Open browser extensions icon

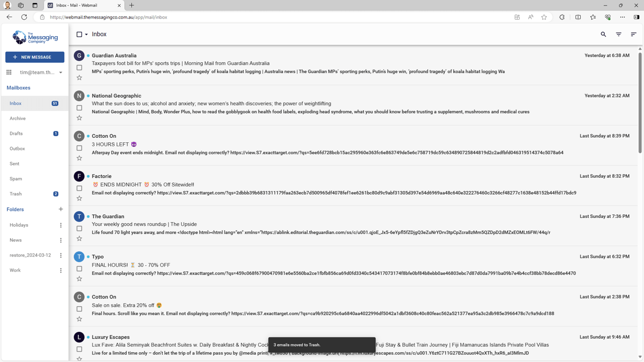coord(562,17)
